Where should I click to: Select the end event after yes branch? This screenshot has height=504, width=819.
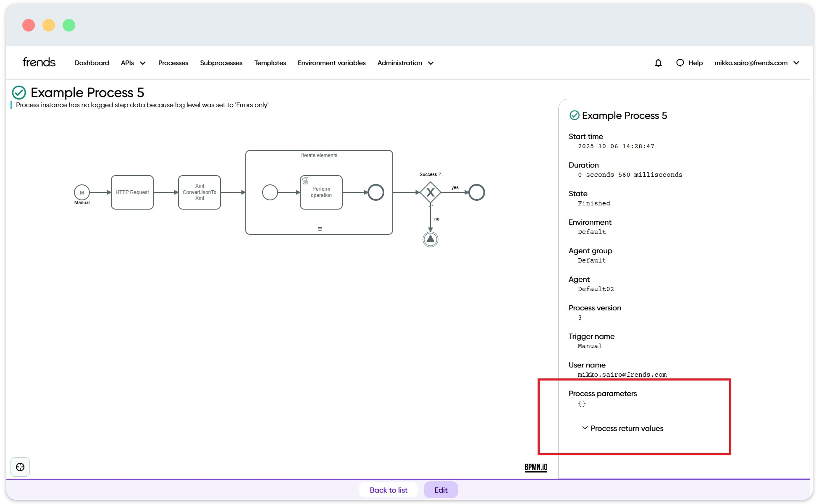point(476,192)
